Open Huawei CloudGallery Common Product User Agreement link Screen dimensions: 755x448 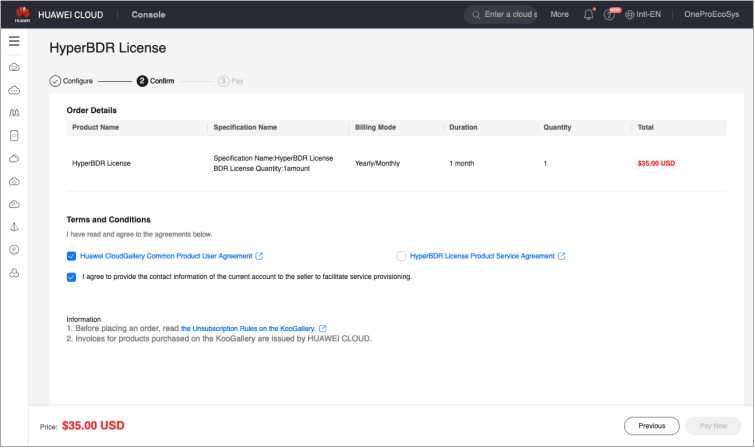[x=166, y=256]
